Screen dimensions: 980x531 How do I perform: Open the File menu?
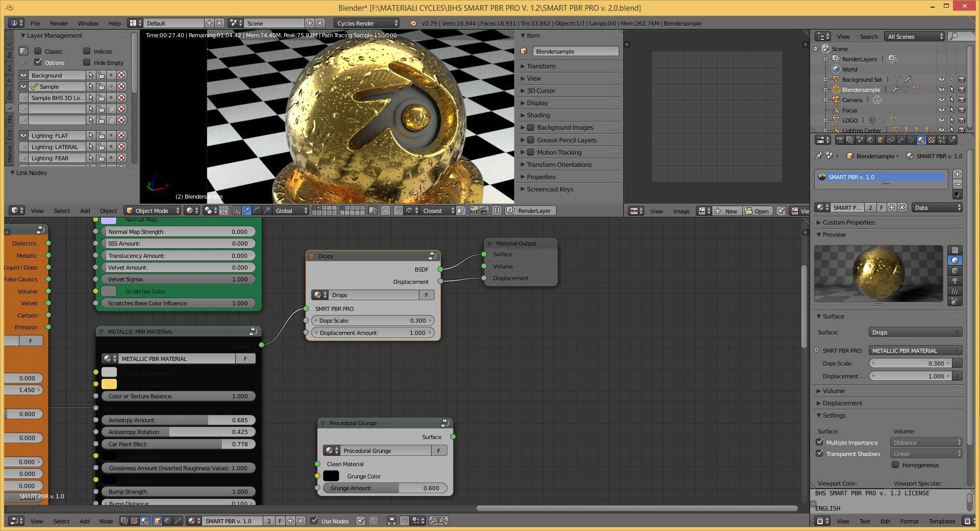pyautogui.click(x=35, y=23)
